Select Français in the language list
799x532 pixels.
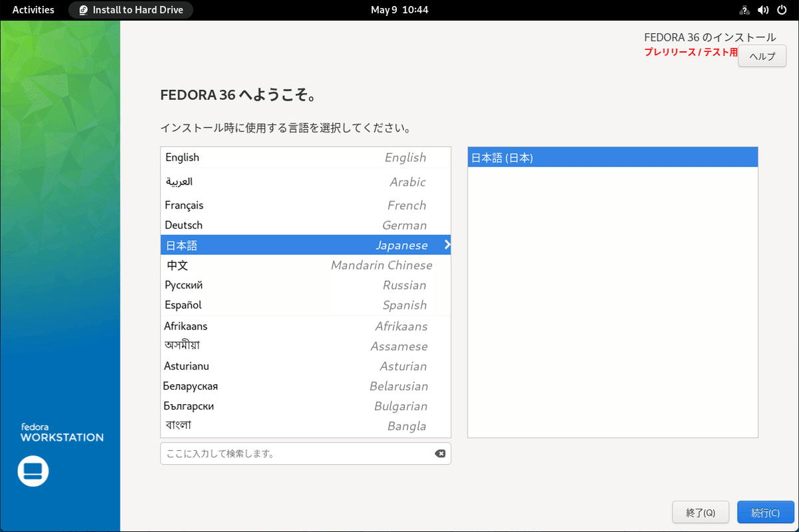[306, 205]
